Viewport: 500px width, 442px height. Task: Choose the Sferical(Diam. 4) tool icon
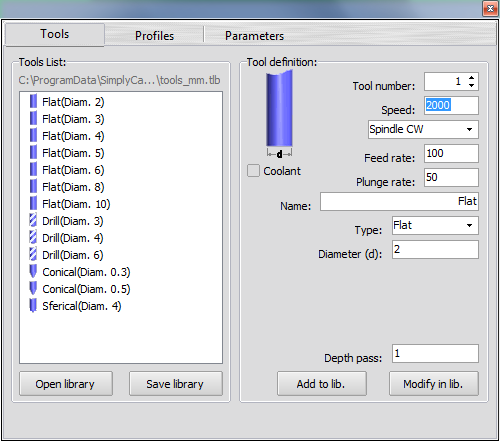point(33,306)
